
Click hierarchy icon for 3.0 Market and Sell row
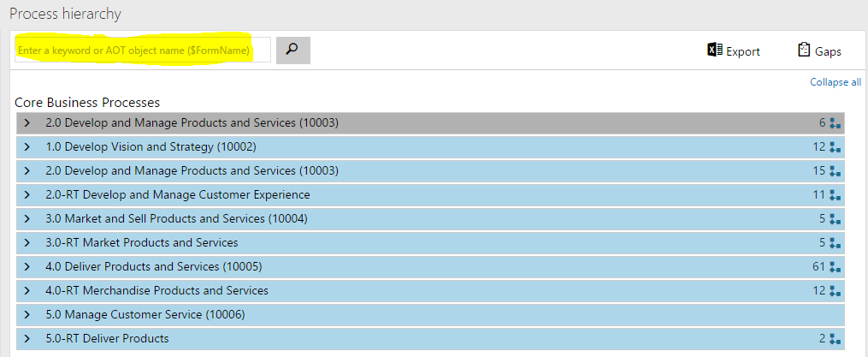click(x=835, y=219)
